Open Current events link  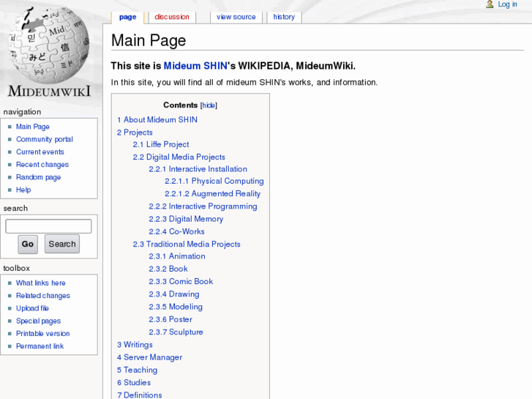[40, 152]
